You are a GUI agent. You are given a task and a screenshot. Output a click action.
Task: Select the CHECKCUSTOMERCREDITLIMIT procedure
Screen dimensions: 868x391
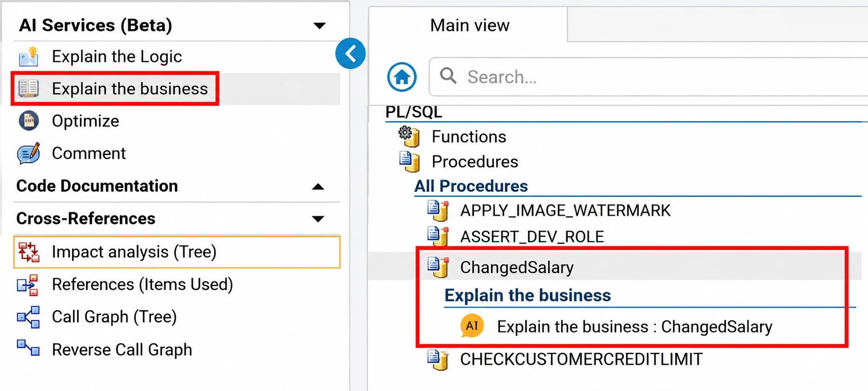pyautogui.click(x=581, y=359)
